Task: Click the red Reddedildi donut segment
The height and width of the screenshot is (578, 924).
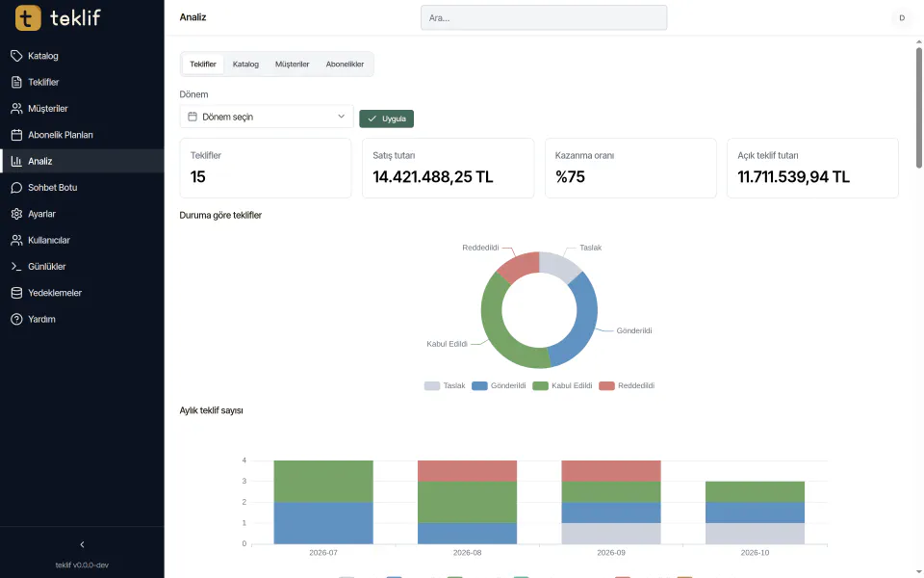Action: click(520, 264)
